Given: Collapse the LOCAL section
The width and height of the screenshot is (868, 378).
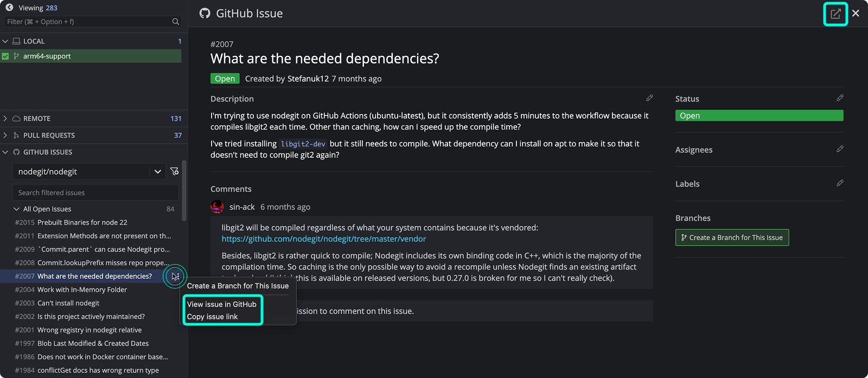Looking at the screenshot, I should point(5,41).
